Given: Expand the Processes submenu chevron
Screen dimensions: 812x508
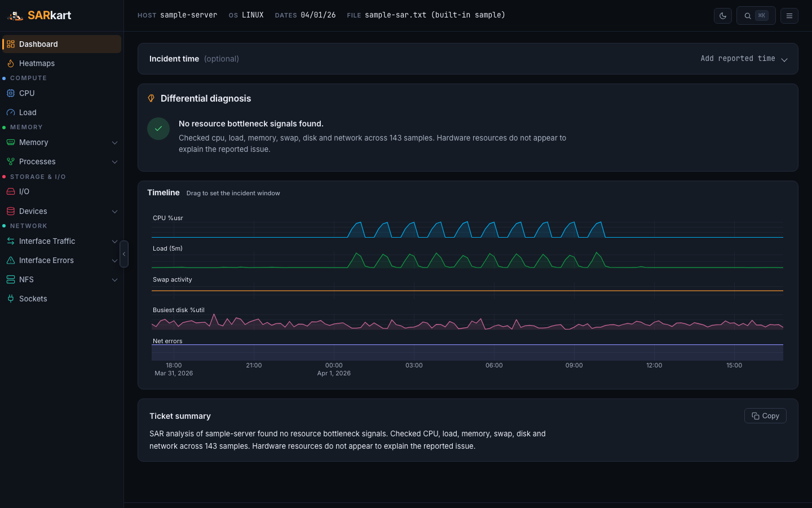Looking at the screenshot, I should [x=114, y=162].
